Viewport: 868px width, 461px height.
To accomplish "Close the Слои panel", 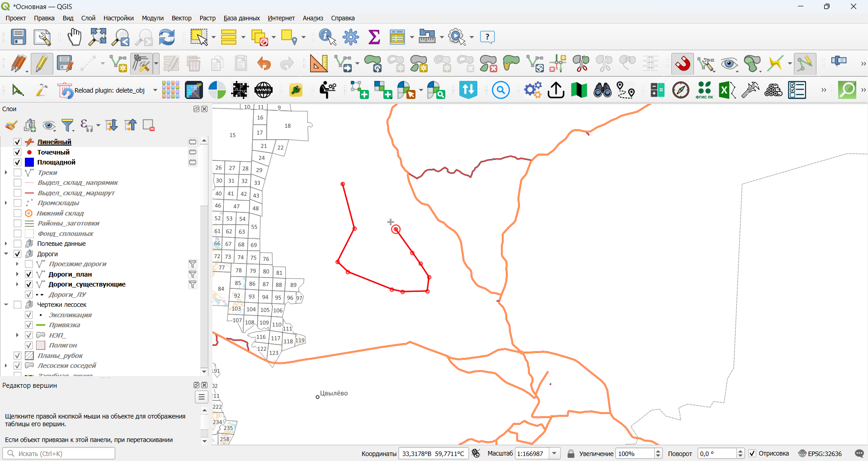I will (x=204, y=109).
